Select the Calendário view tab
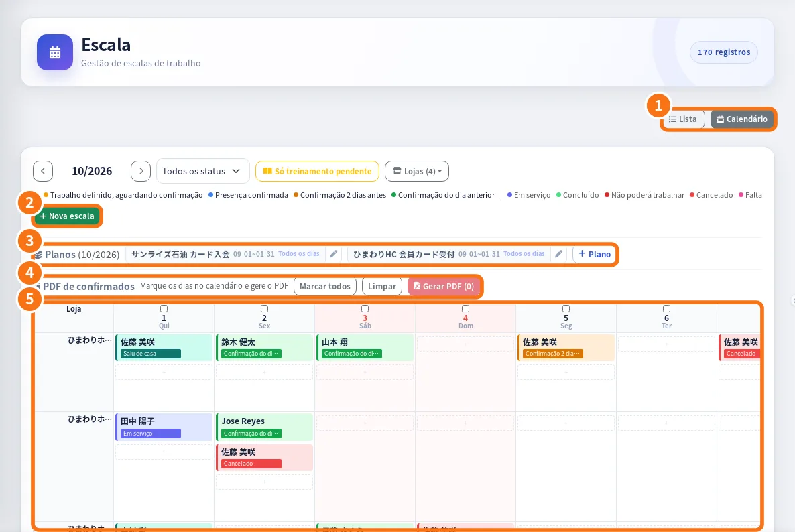 pyautogui.click(x=742, y=119)
